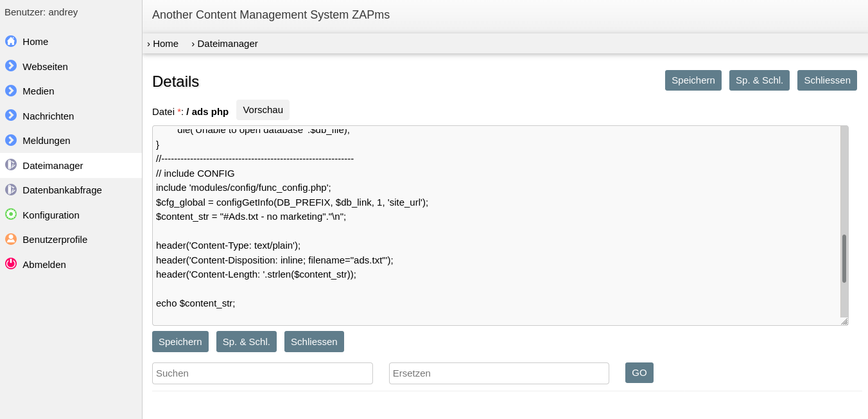Click the Meldungen arrow icon

tap(11, 140)
